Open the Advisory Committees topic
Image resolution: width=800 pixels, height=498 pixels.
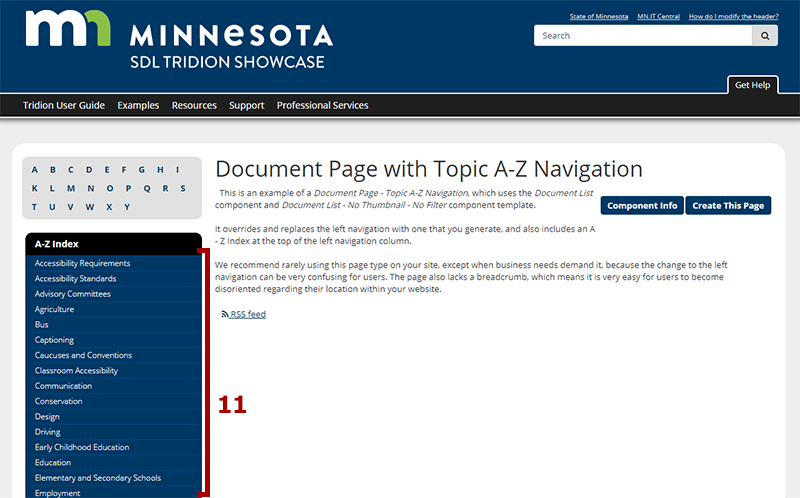point(73,294)
